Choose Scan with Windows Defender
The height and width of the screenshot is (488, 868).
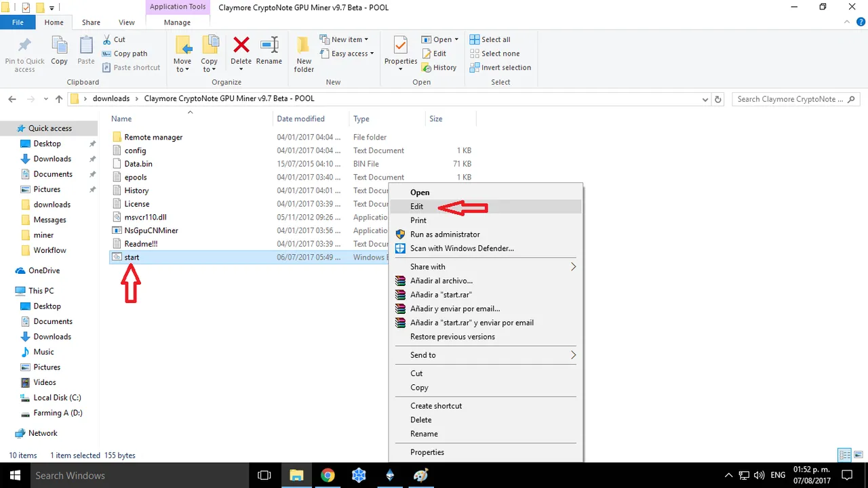486,248
